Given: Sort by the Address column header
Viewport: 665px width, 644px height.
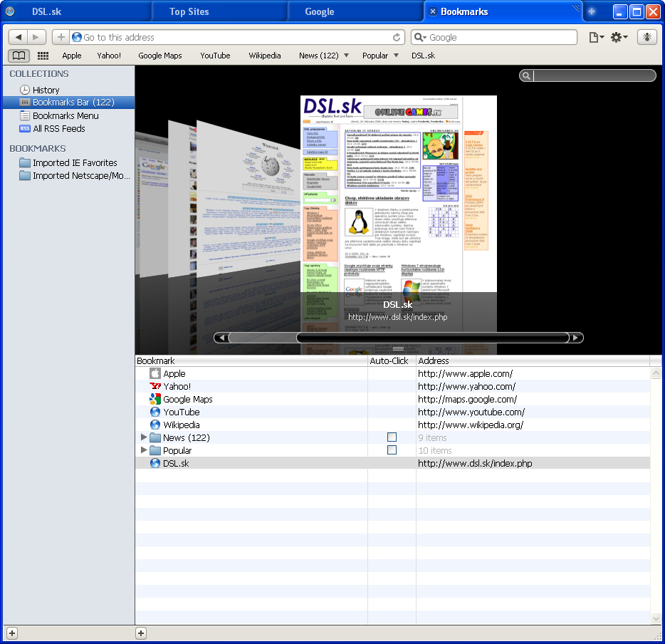Looking at the screenshot, I should 533,360.
